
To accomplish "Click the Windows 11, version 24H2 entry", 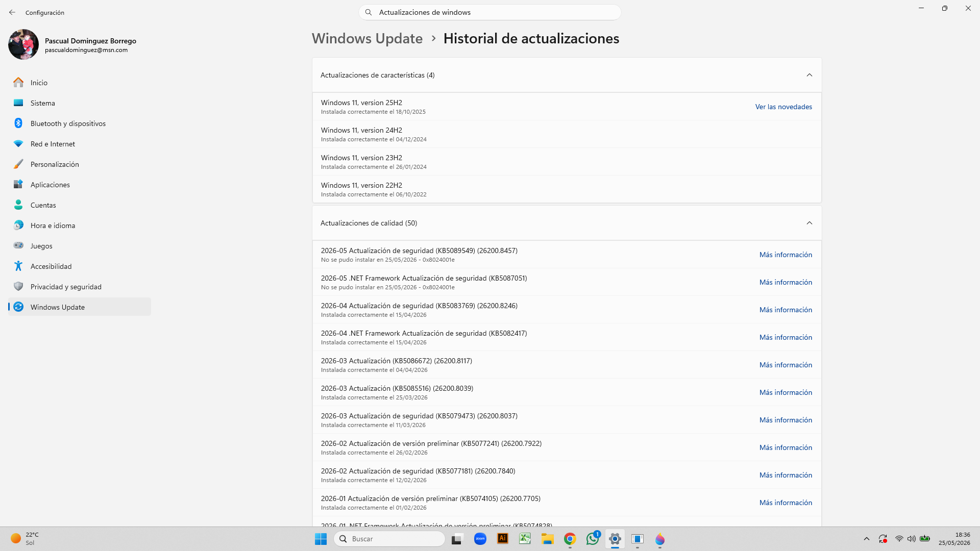I will 567,134.
